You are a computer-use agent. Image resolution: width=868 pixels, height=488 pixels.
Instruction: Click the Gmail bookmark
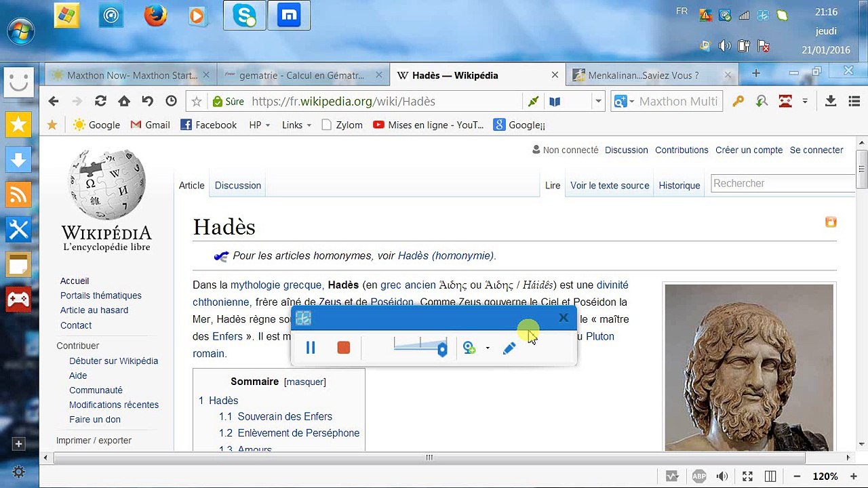pyautogui.click(x=150, y=125)
